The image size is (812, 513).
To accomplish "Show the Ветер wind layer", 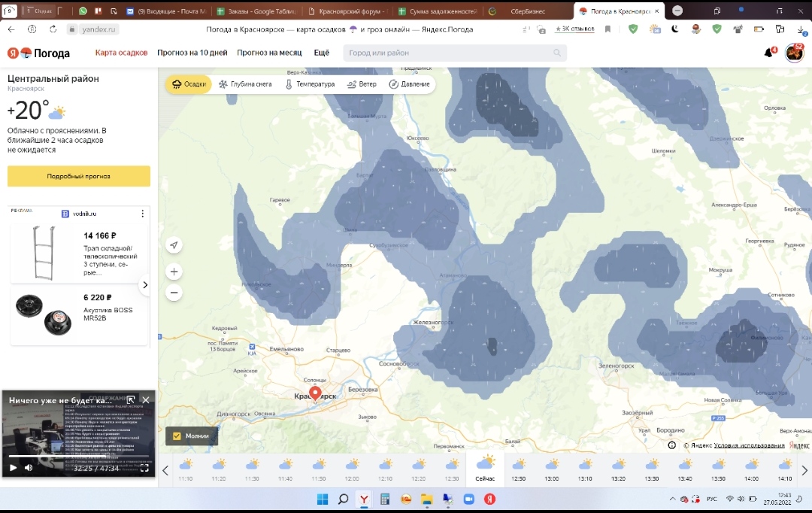I will coord(362,84).
